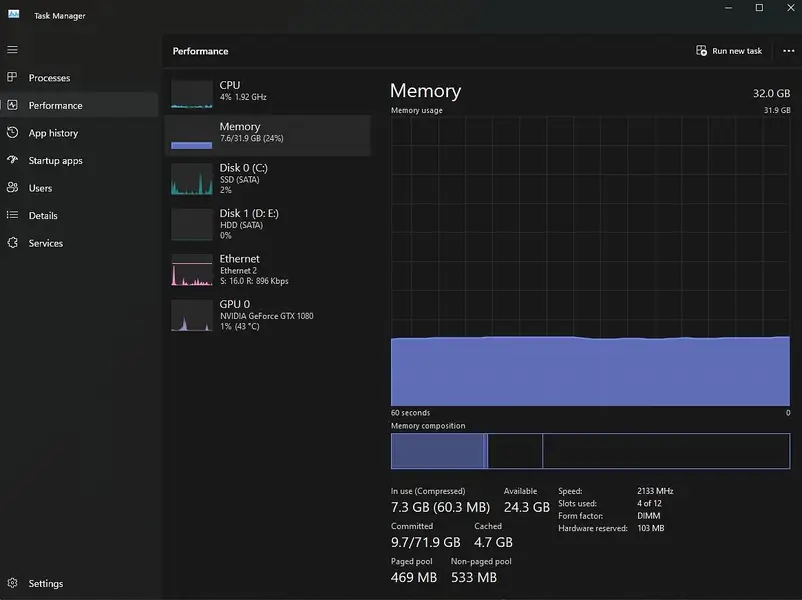This screenshot has width=802, height=600.
Task: Select the Disk 0 (C:) SSD entry
Action: pos(268,179)
